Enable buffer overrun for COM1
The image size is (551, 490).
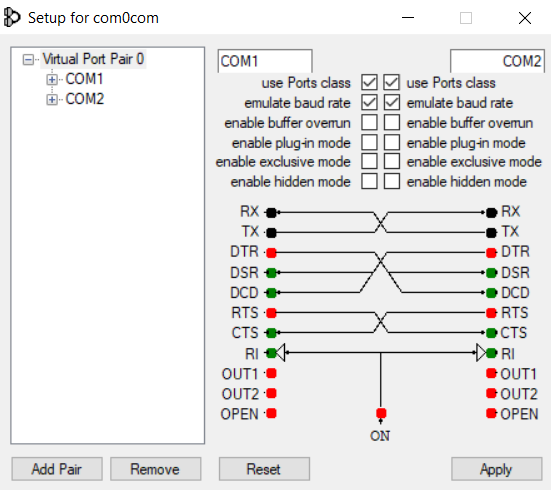click(x=369, y=123)
